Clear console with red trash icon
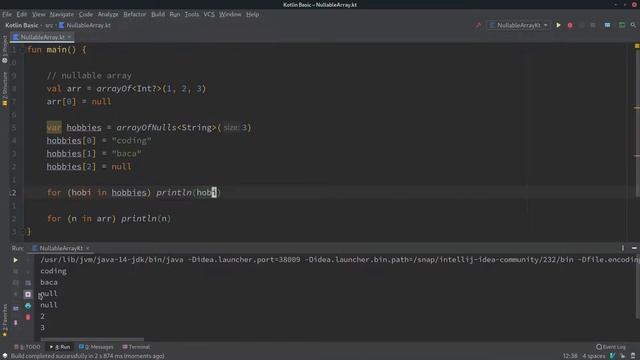Image resolution: width=640 pixels, height=360 pixels. point(28,317)
